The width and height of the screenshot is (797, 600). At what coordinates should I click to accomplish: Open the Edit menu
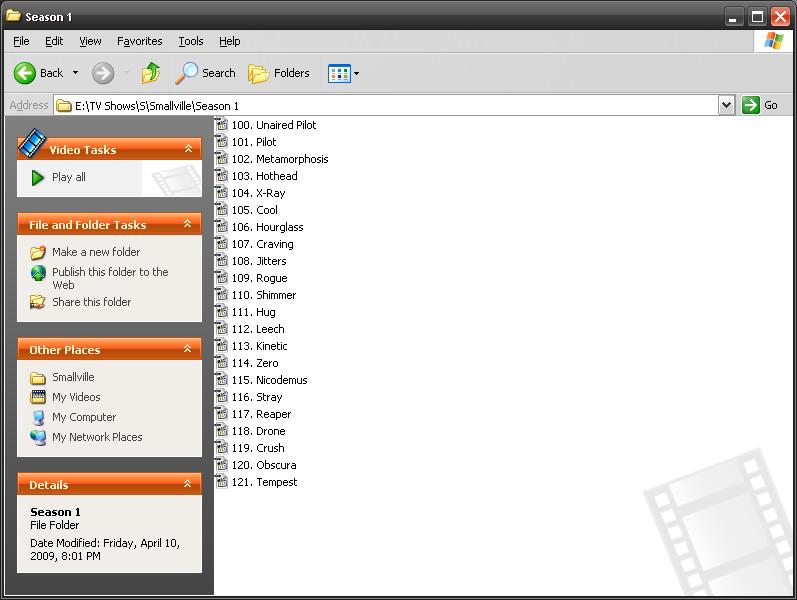point(54,41)
